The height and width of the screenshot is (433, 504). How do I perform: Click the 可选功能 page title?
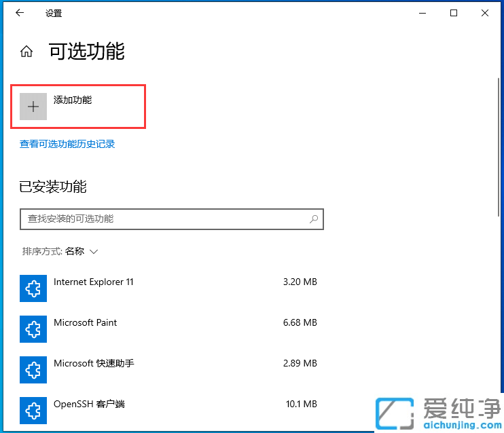87,52
